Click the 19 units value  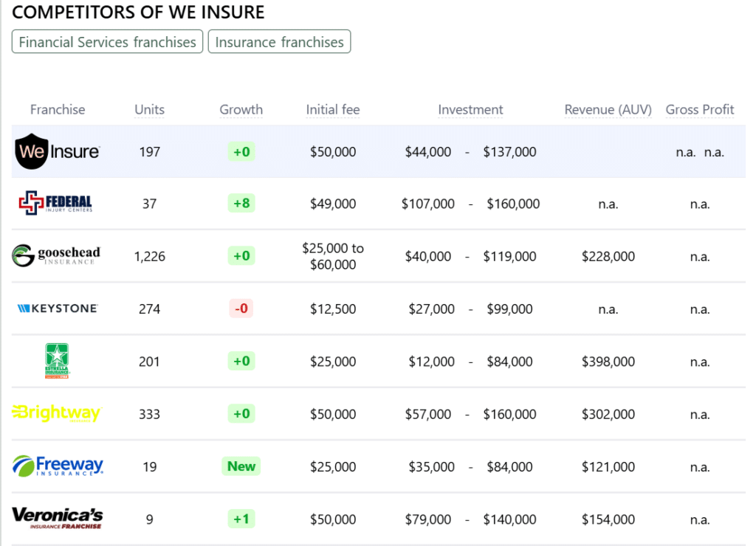pos(149,466)
